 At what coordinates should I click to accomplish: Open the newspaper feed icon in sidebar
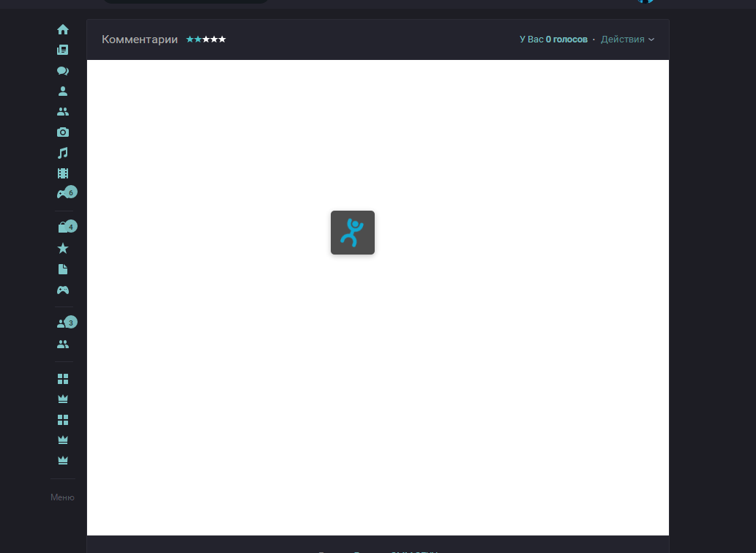pos(63,50)
